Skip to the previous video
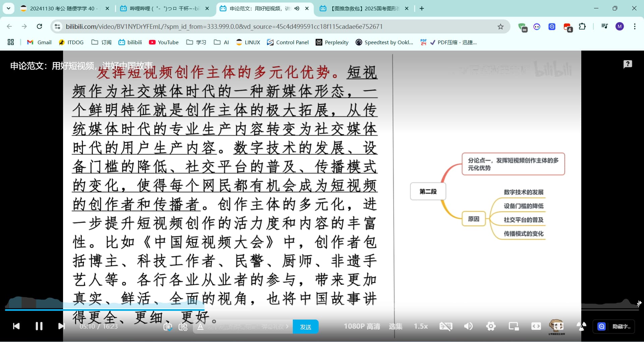644x342 pixels. coord(16,326)
